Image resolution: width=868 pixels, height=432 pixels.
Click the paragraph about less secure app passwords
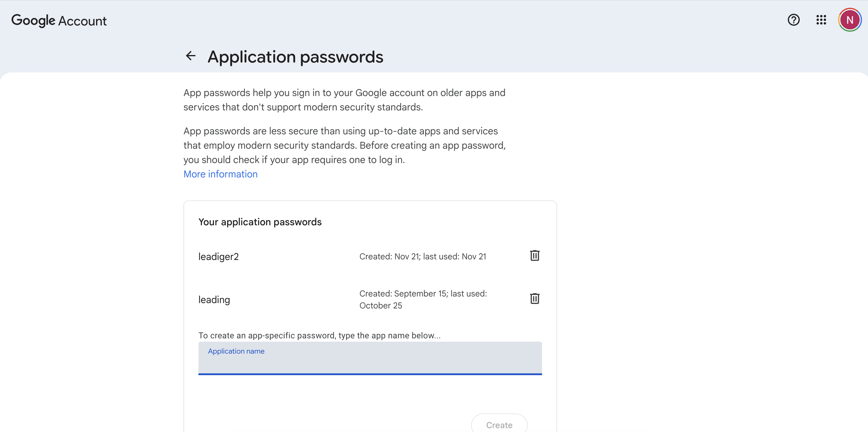click(344, 145)
